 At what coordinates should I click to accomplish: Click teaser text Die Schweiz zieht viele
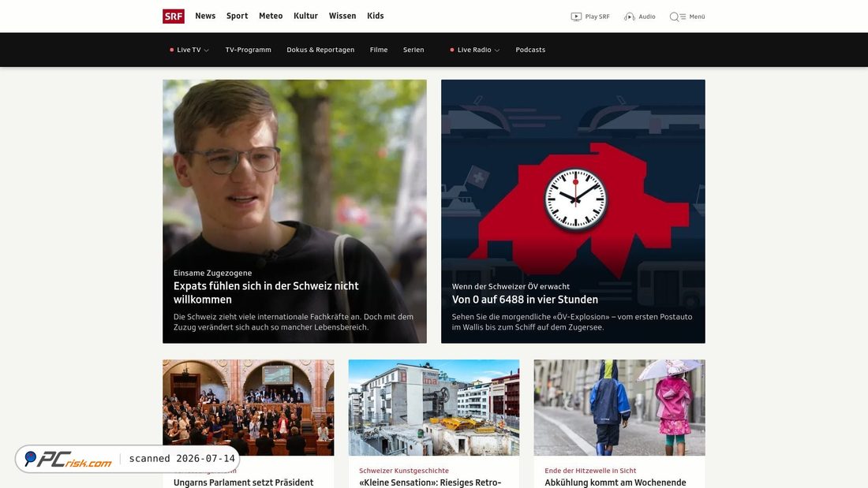pyautogui.click(x=294, y=322)
